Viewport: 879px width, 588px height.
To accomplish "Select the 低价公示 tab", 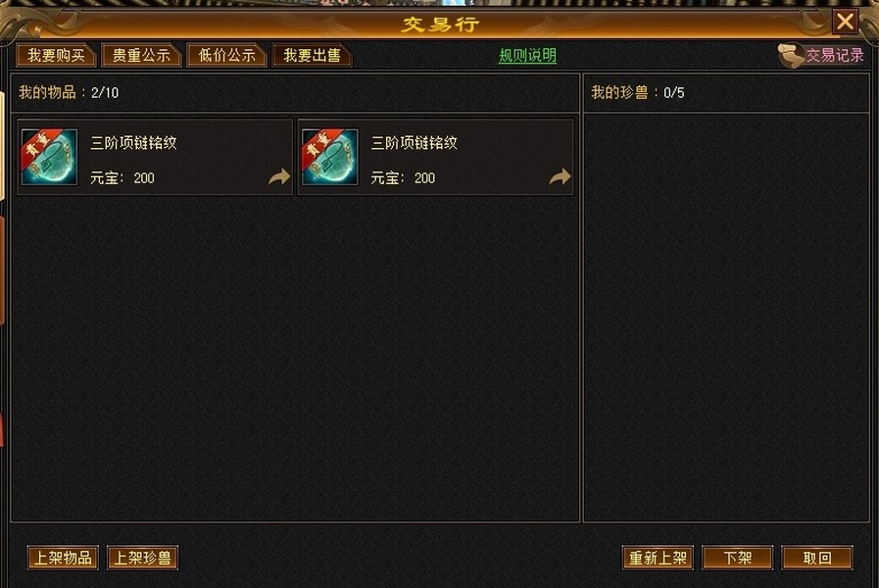I will [226, 56].
